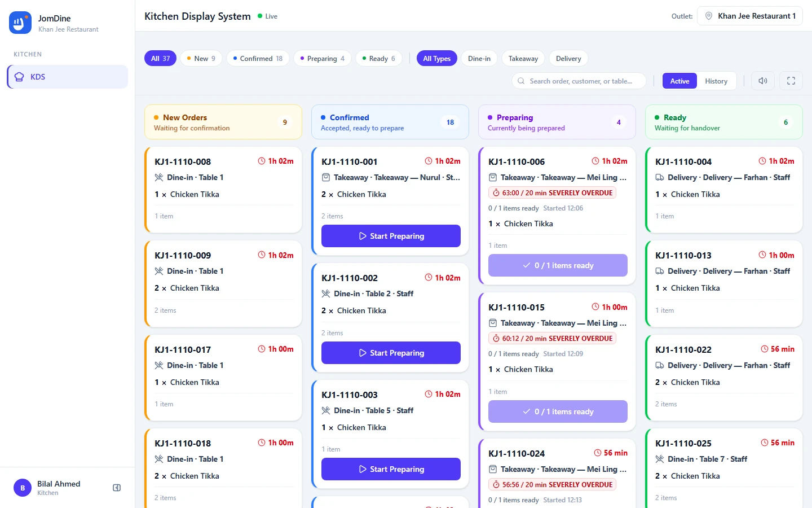The width and height of the screenshot is (812, 508).
Task: Toggle the sound notification speaker icon
Action: [x=763, y=81]
